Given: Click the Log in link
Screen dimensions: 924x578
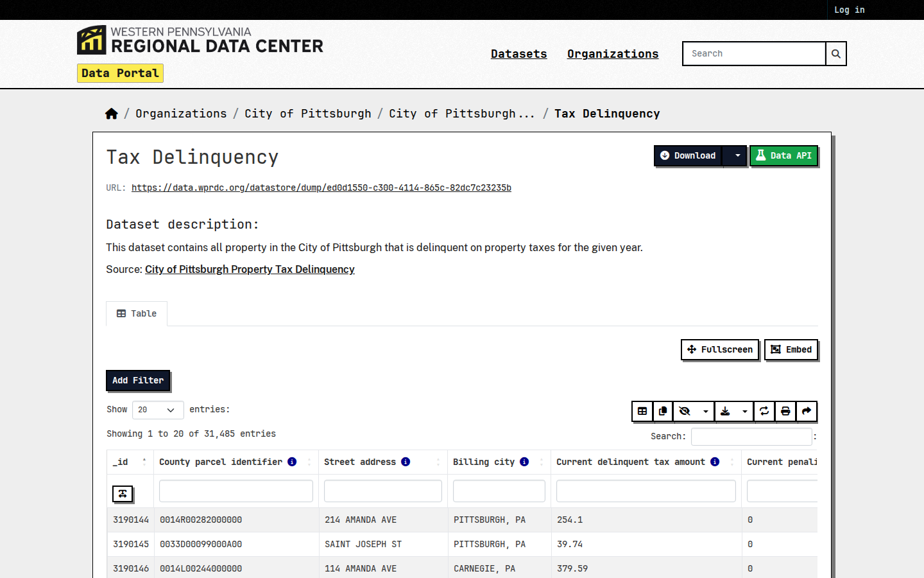Looking at the screenshot, I should 850,10.
